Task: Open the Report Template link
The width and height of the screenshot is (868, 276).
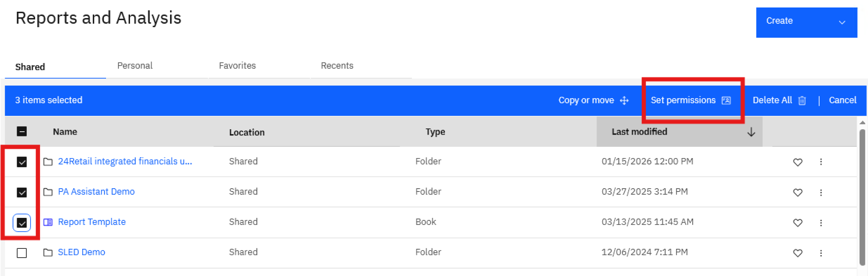Action: 92,222
